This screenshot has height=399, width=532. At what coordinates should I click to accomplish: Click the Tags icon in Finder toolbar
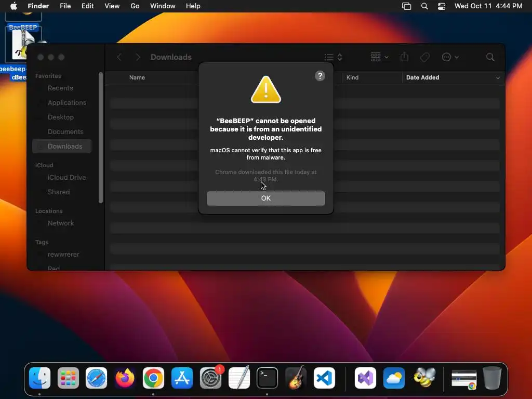point(424,57)
